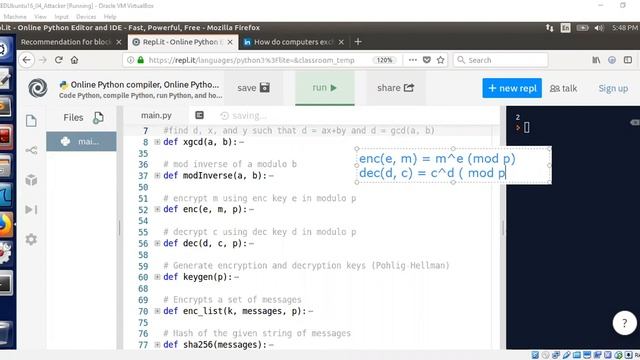This screenshot has height=360, width=640.
Task: Open the Machine menu in VirtualBox
Action: [15, 17]
